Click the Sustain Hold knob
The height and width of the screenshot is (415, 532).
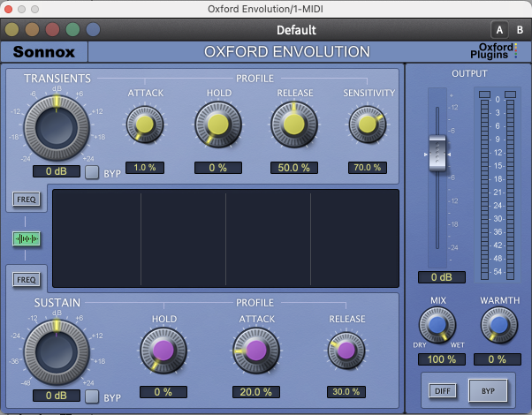tap(163, 351)
